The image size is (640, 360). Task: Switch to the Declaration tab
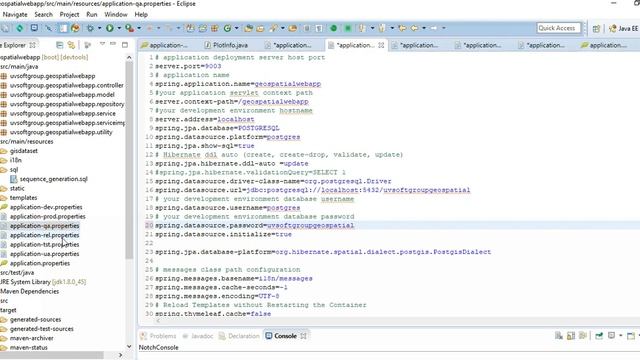[239, 336]
